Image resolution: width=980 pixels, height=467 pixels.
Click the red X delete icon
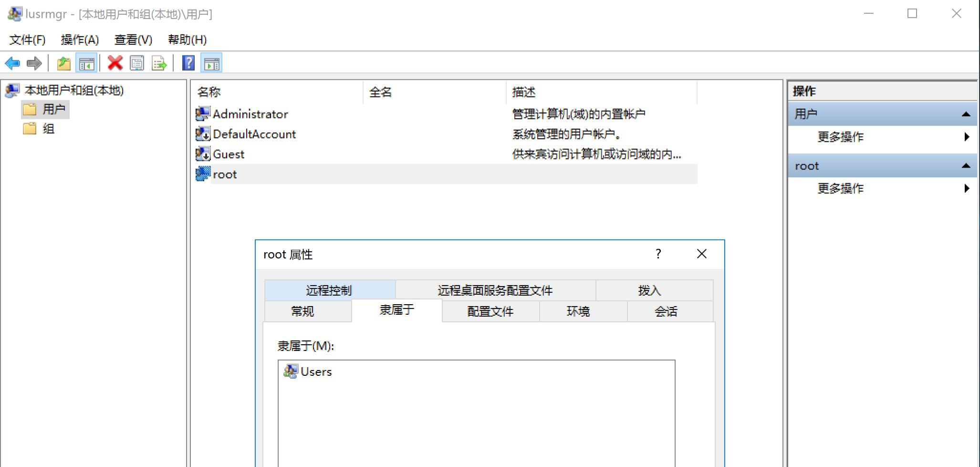(115, 63)
